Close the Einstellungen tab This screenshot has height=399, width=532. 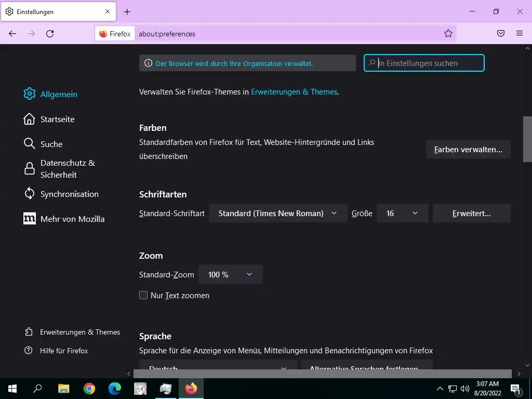[108, 11]
